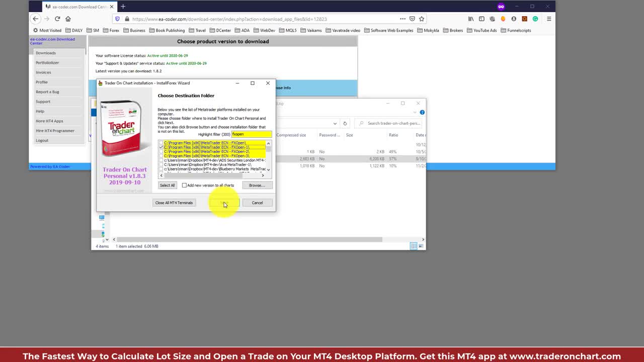Open Firefox Library icon
Screen dimensions: 644x362
tap(471, 19)
